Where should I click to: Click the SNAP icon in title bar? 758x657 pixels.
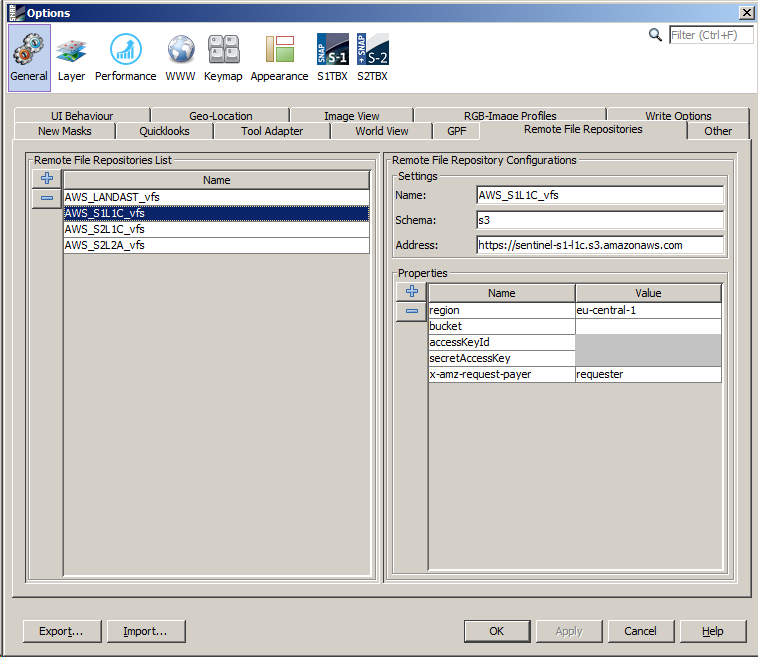pos(15,13)
